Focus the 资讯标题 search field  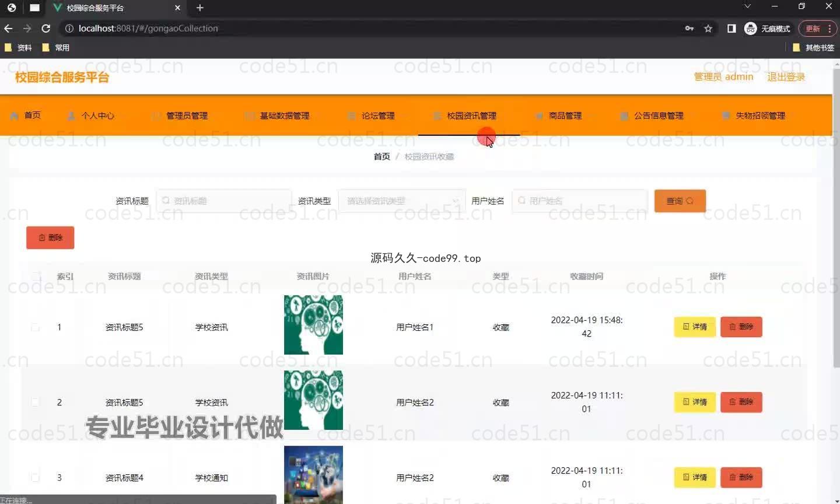[x=223, y=201]
